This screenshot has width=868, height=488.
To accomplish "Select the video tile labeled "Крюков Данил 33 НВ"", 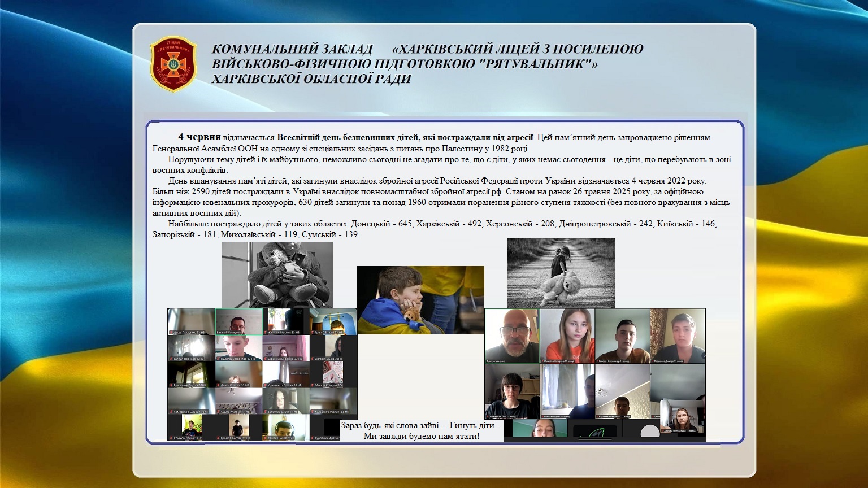I will [192, 428].
